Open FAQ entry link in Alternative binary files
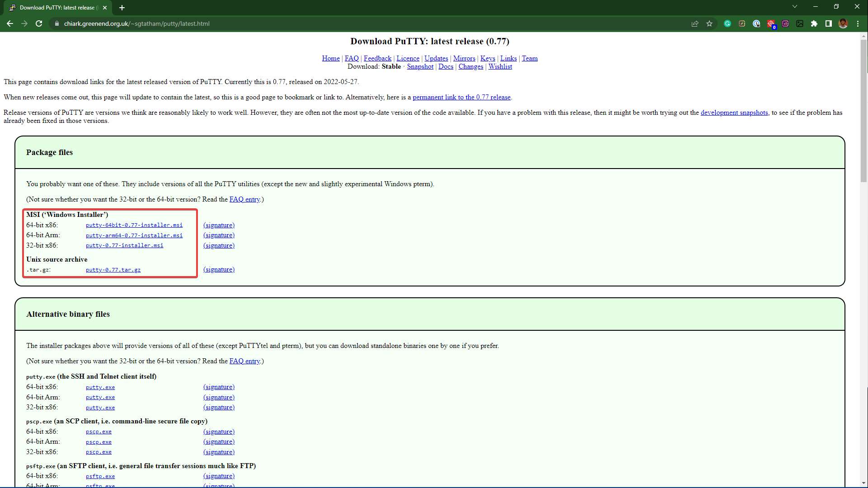Viewport: 868px width, 488px height. point(244,361)
